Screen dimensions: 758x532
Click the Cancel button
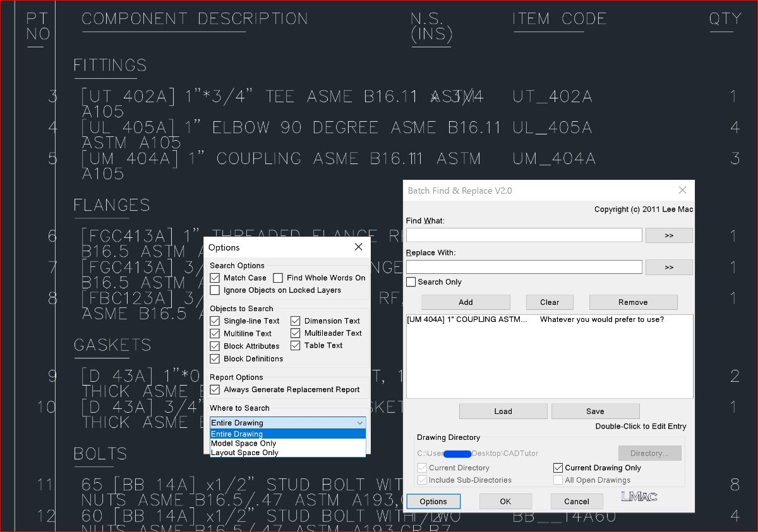(577, 502)
